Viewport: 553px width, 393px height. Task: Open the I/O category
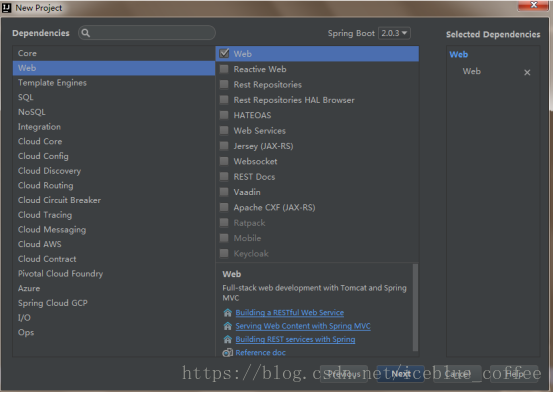tap(114, 318)
